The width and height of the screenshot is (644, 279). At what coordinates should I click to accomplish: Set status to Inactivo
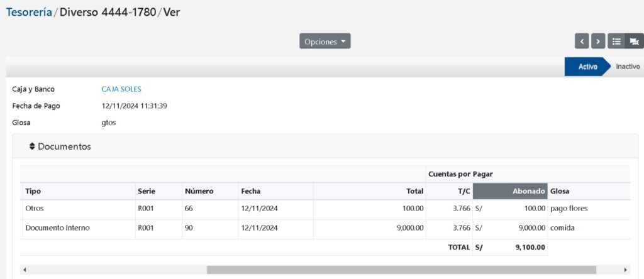[x=627, y=67]
